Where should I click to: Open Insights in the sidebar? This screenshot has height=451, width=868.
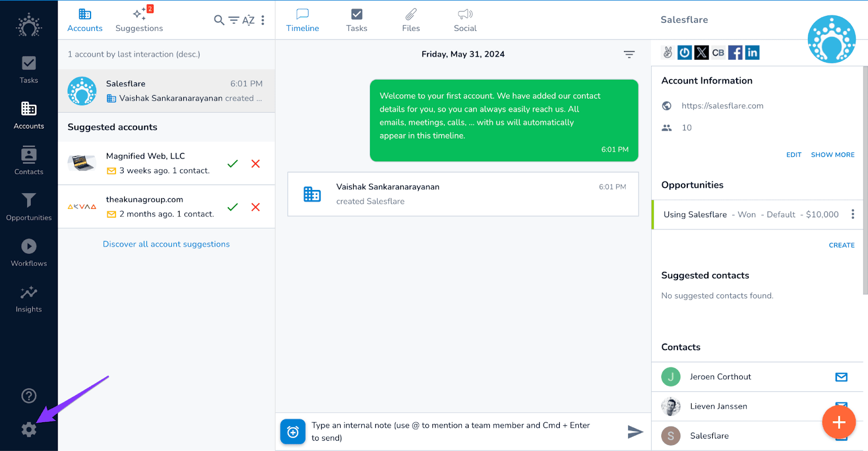tap(29, 299)
